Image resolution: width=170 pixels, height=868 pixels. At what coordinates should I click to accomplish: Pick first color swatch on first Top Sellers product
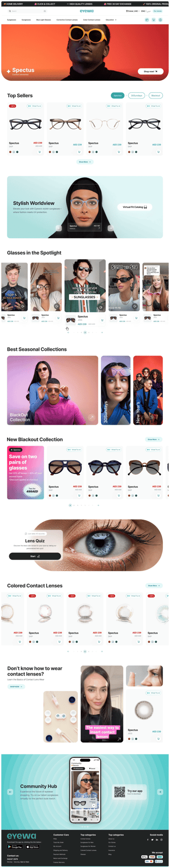10,152
